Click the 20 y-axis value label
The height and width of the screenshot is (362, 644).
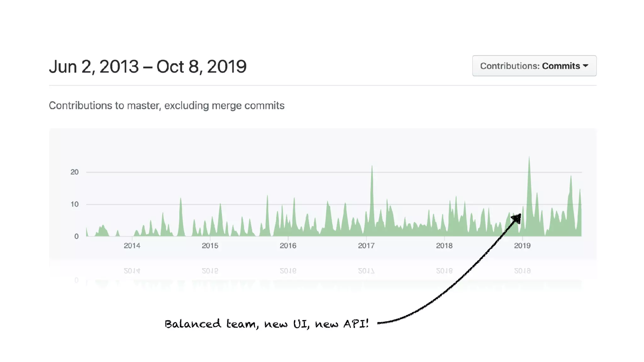click(x=75, y=172)
